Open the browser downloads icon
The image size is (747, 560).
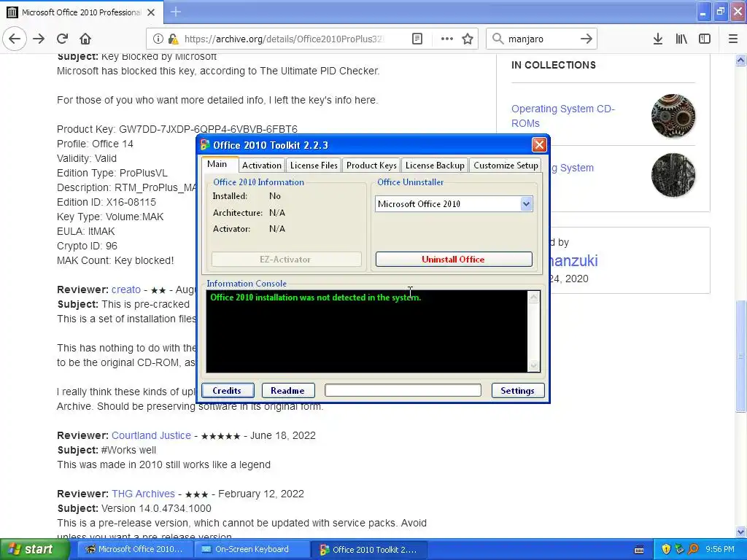(x=658, y=39)
